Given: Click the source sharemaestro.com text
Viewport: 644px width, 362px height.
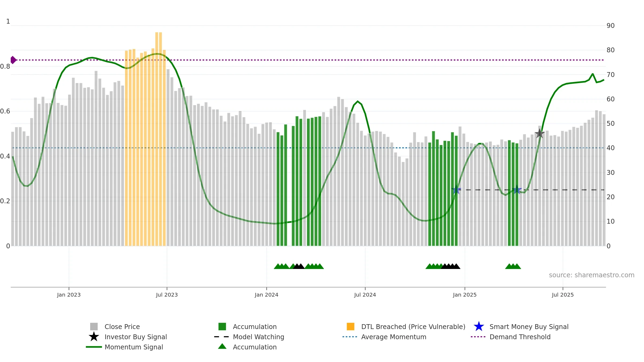Looking at the screenshot, I should pos(592,275).
